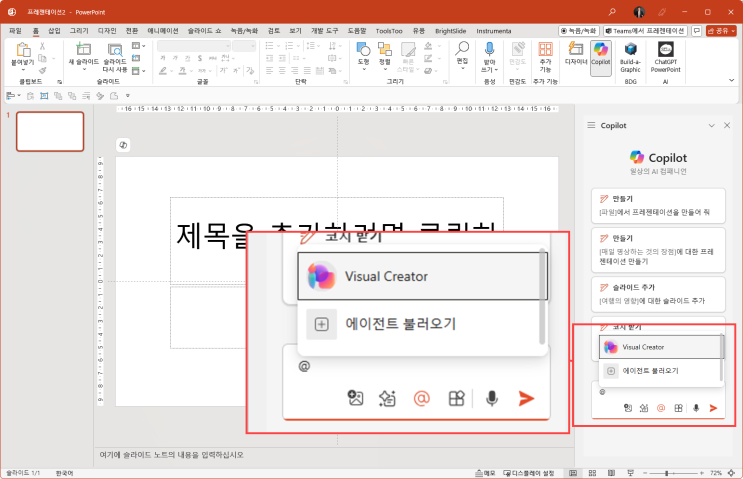Click the Copilot icon above the slide
Viewport: 743px width, 479px height.
coord(123,145)
